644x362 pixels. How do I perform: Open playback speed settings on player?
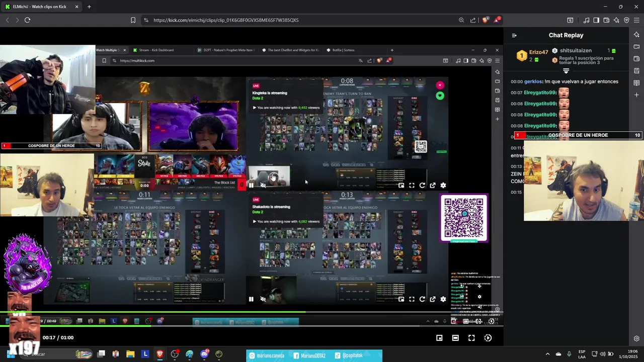click(488, 338)
